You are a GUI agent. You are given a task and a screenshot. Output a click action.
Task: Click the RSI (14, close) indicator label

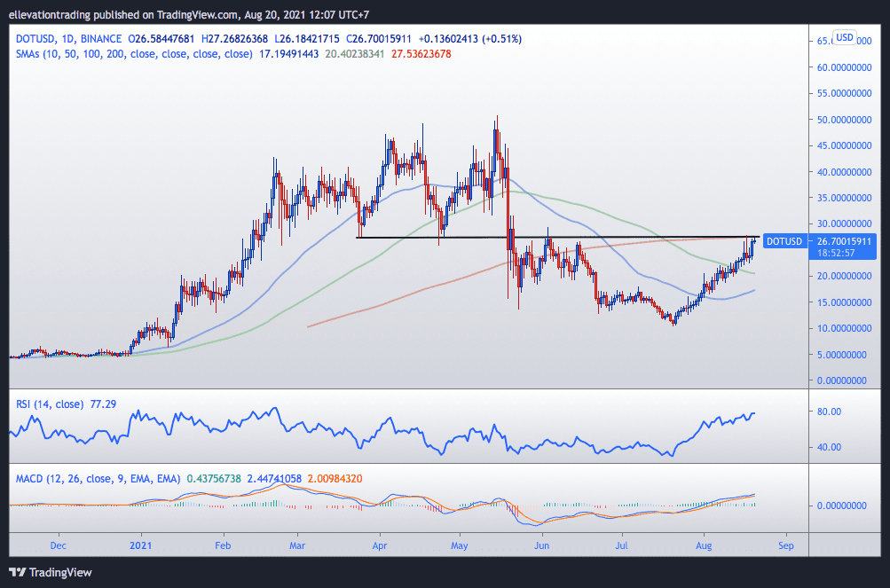click(x=51, y=404)
